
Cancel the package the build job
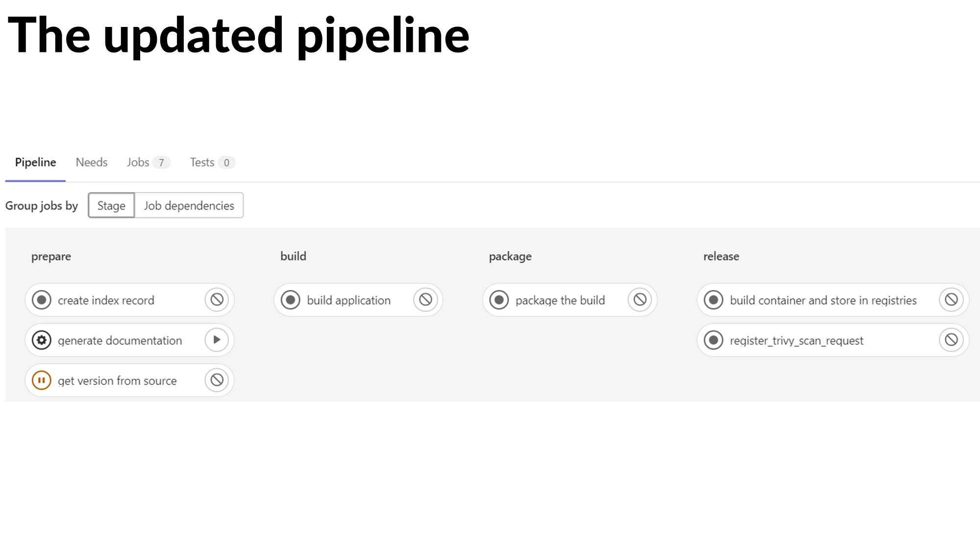pyautogui.click(x=640, y=300)
